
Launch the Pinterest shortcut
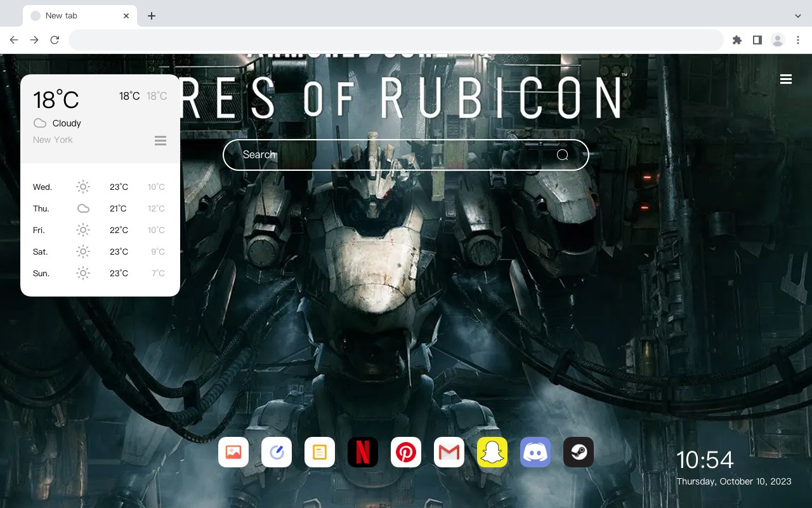(x=406, y=452)
